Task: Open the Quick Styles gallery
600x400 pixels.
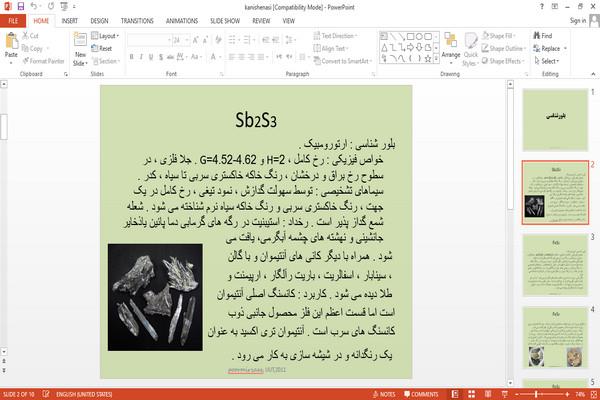Action: coord(470,49)
